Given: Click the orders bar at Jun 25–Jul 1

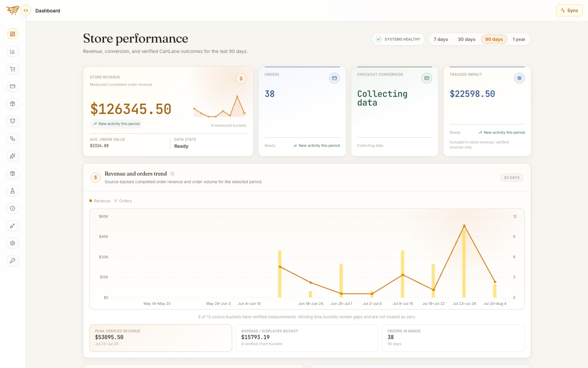Looking at the screenshot, I should click(x=341, y=280).
